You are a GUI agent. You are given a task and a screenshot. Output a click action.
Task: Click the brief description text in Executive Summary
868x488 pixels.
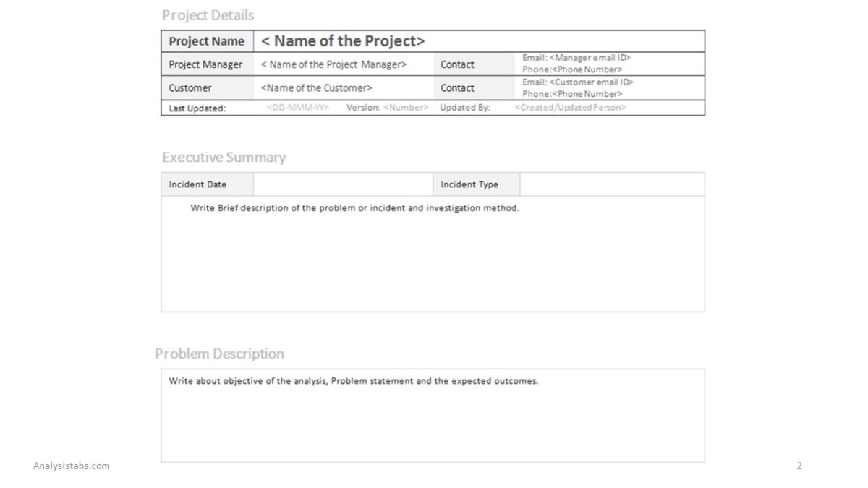coord(354,208)
